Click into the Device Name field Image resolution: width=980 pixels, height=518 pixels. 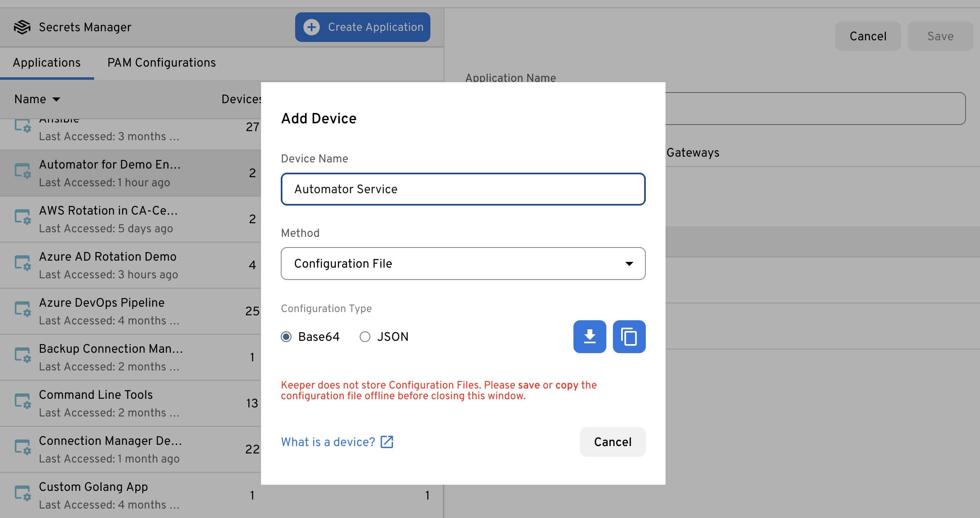click(463, 189)
